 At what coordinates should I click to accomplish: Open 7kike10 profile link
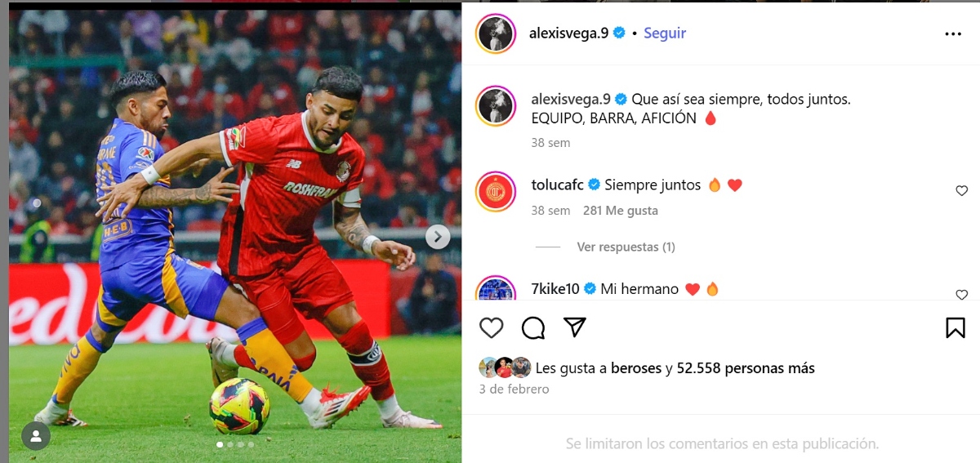tap(555, 289)
